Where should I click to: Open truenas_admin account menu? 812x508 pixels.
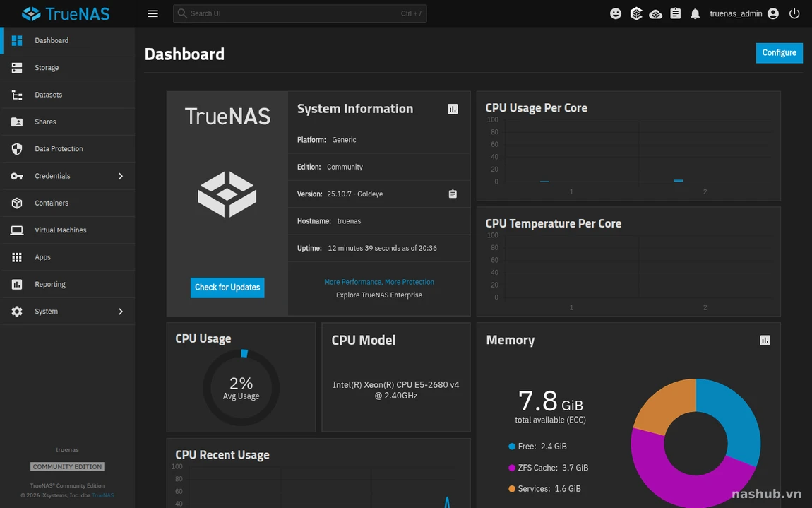[744, 13]
